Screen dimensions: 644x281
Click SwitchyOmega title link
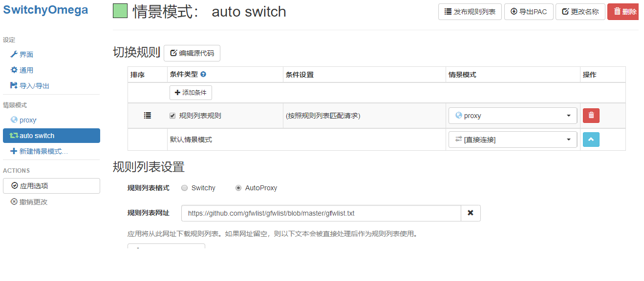pos(45,10)
